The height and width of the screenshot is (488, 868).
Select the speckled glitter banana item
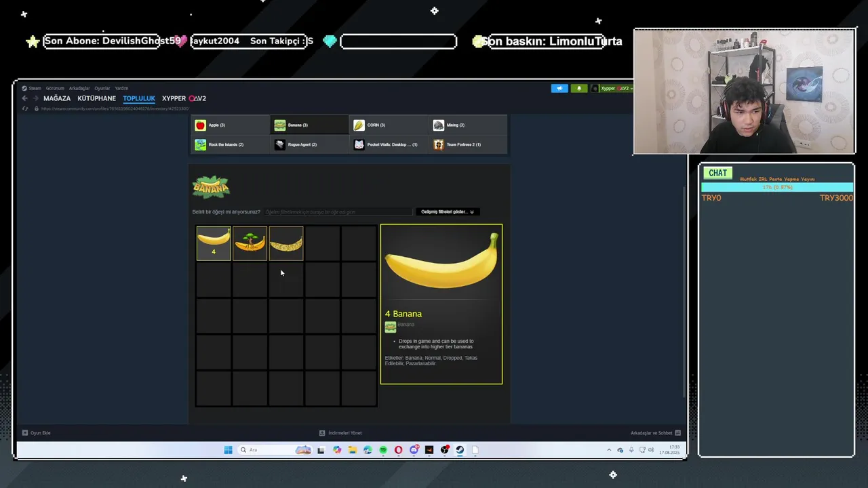click(286, 243)
